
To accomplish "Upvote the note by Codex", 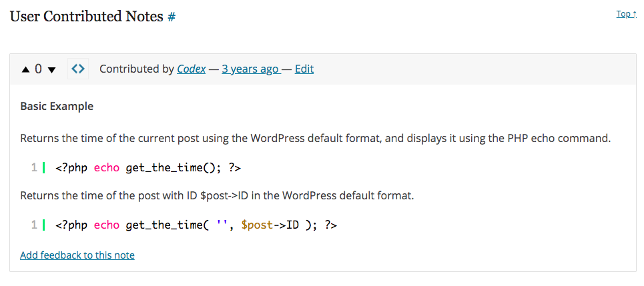I will [x=26, y=70].
